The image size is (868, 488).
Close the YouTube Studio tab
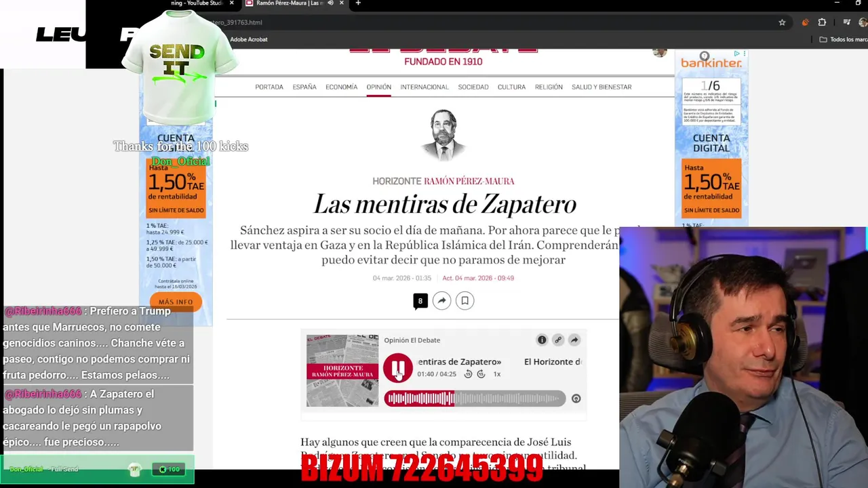[x=231, y=3]
